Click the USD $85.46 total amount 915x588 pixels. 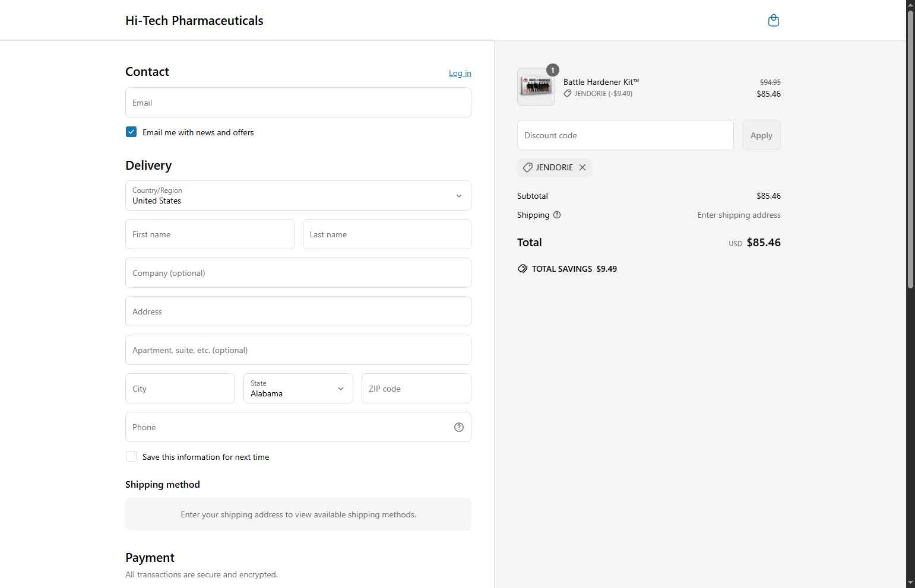coord(755,243)
